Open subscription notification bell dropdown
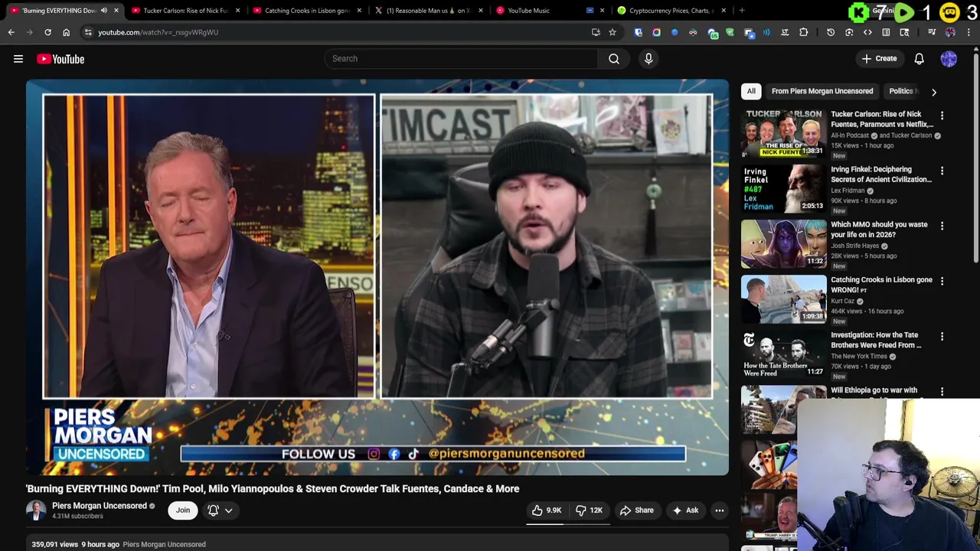Screen dimensions: 980x551 220,510
